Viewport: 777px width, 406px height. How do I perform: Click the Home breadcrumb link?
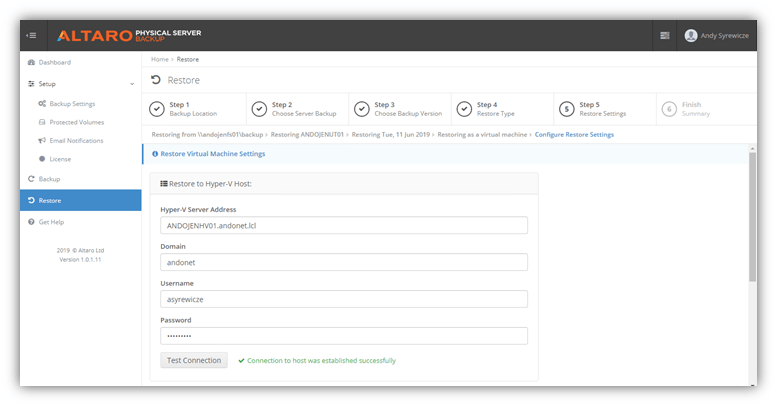click(159, 60)
